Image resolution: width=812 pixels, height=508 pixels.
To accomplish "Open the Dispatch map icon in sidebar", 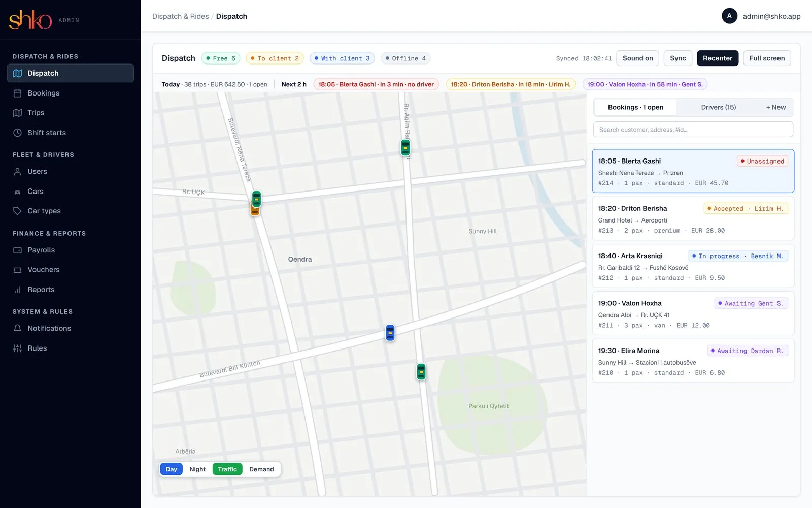I will coord(17,73).
